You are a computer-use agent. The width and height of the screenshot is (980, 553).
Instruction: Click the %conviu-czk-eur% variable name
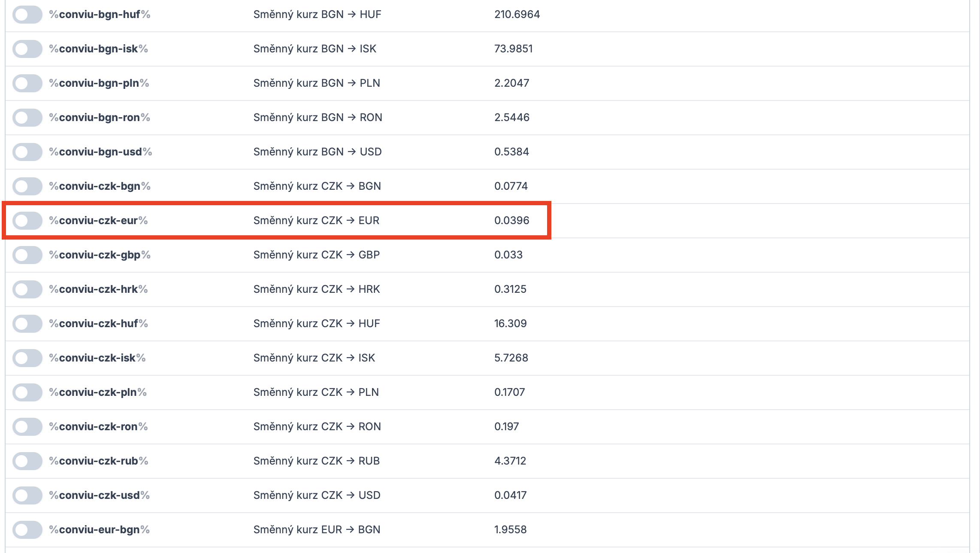[98, 221]
